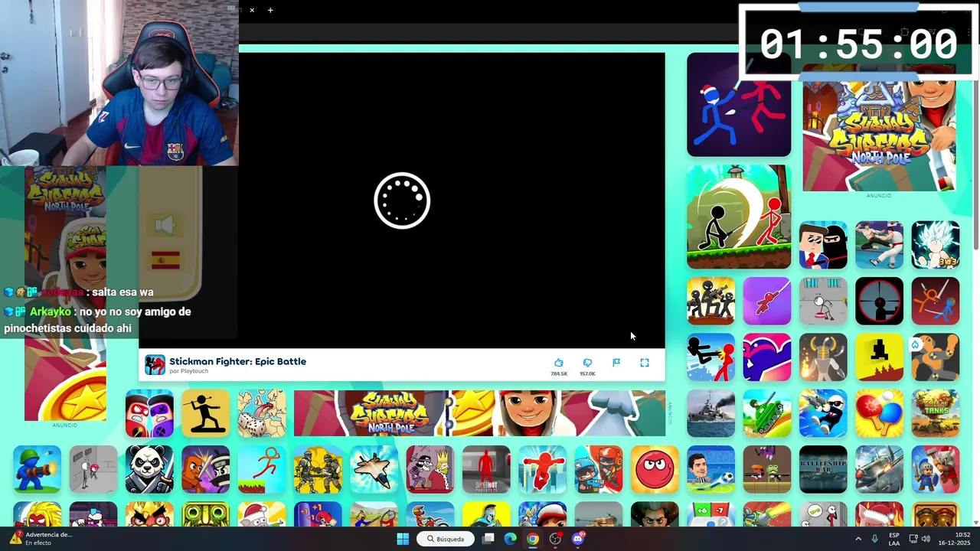
Task: Open the Battleship War game icon
Action: [x=823, y=469]
